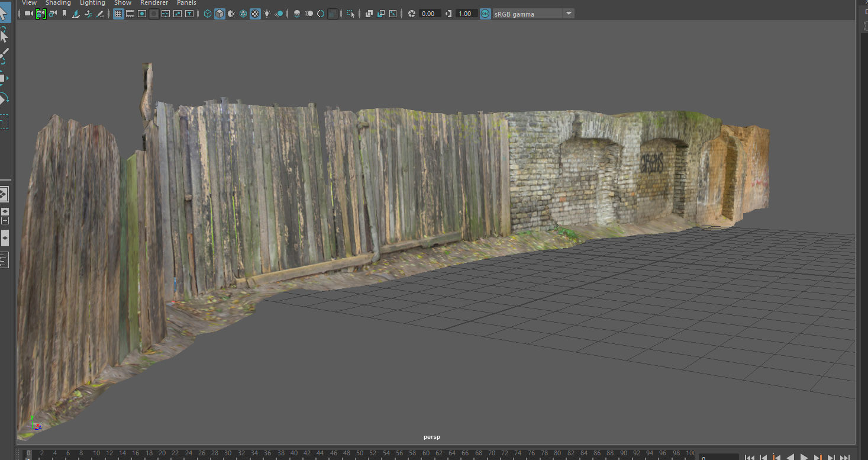
Task: Toggle the Film Gate icon
Action: (130, 14)
